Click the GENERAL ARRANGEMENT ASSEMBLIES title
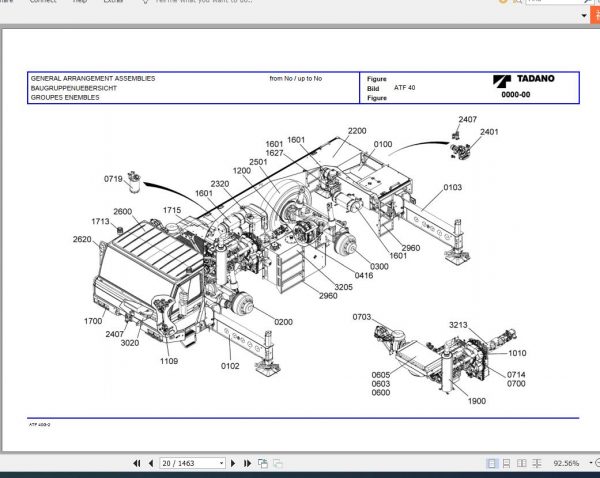Viewport: 600px width, 478px height. 93,78
